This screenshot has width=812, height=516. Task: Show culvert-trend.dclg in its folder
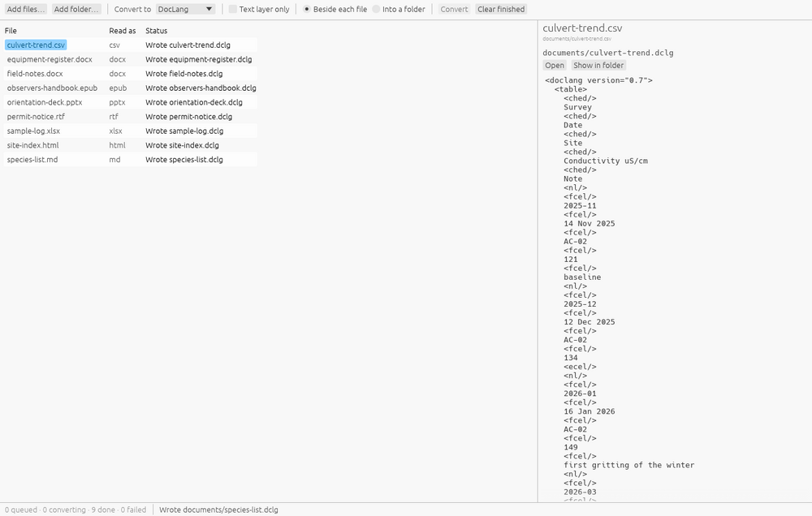click(598, 65)
